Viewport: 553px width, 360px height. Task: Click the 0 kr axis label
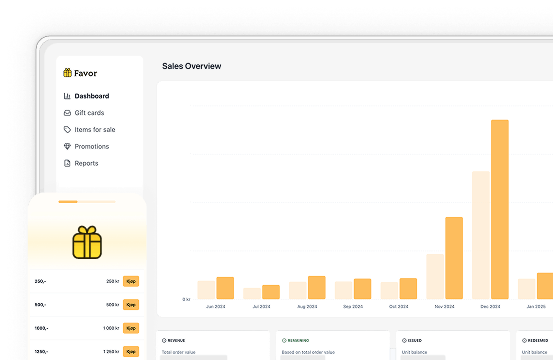186,299
